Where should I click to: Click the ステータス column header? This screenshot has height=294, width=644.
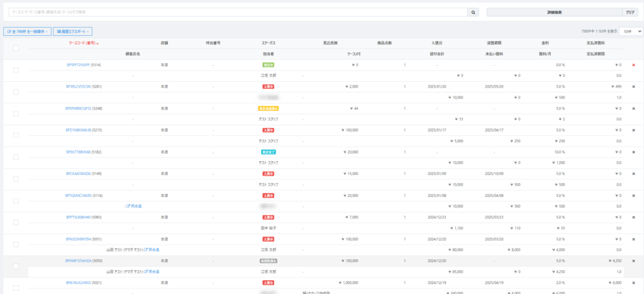(269, 43)
